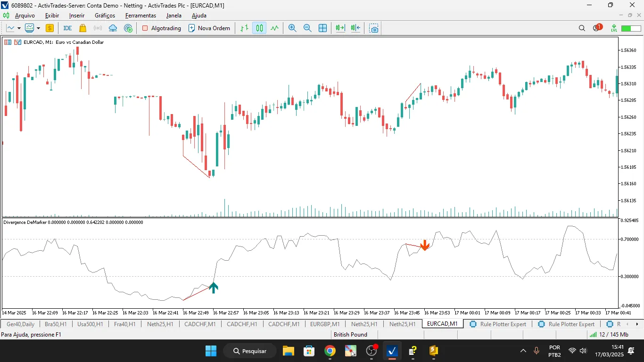Open the Market with the shopping bag icon
Screen dimensions: 644x362
[x=82, y=28]
